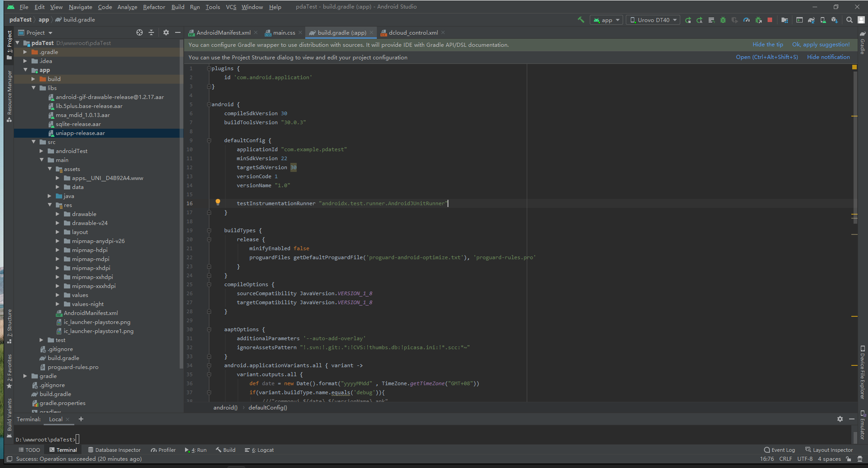868x468 pixels.
Task: Expand the mipmap-hdpi folder
Action: 58,250
